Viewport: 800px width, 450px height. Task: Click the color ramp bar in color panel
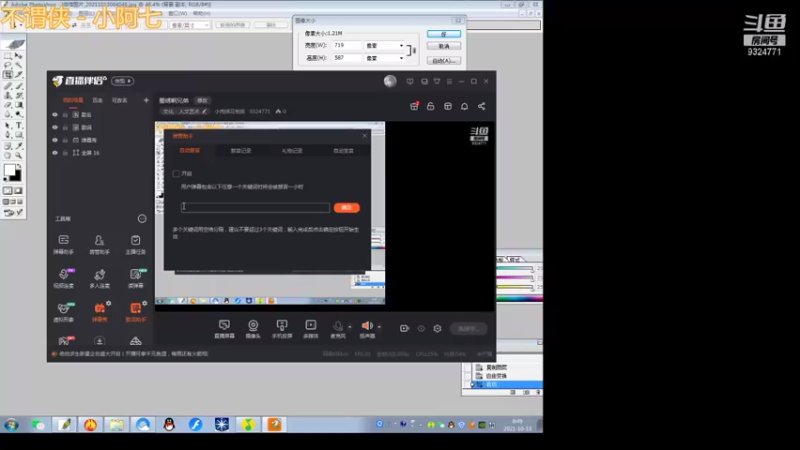click(519, 298)
